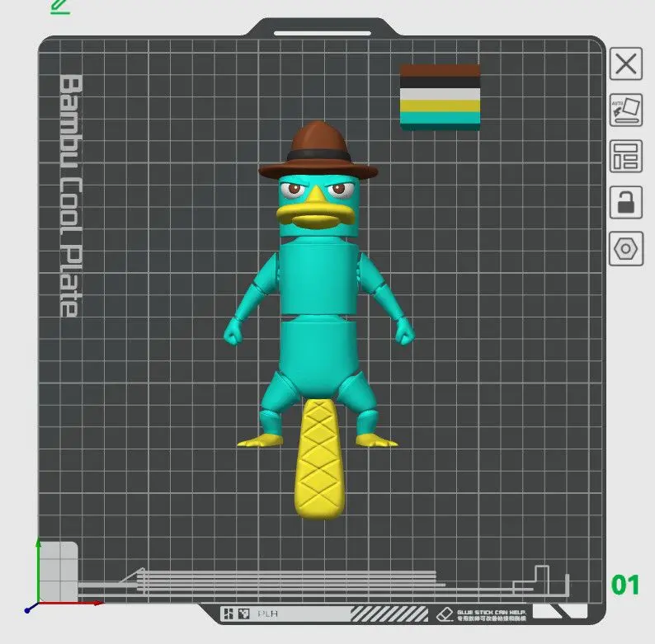Toggle the plate lock icon
This screenshot has height=644, width=655.
tap(626, 203)
